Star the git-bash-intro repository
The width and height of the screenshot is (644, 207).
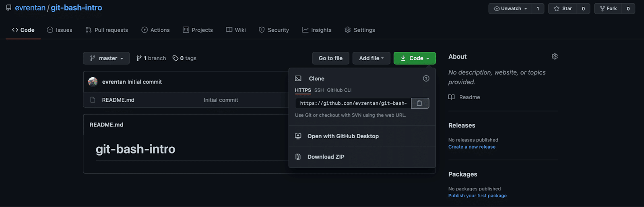pyautogui.click(x=563, y=8)
